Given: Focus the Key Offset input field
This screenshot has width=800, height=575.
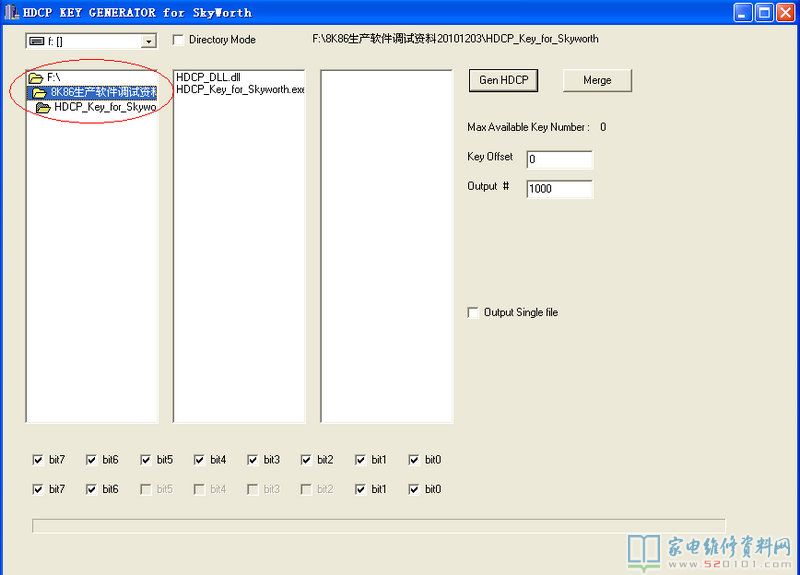Looking at the screenshot, I should coord(560,159).
